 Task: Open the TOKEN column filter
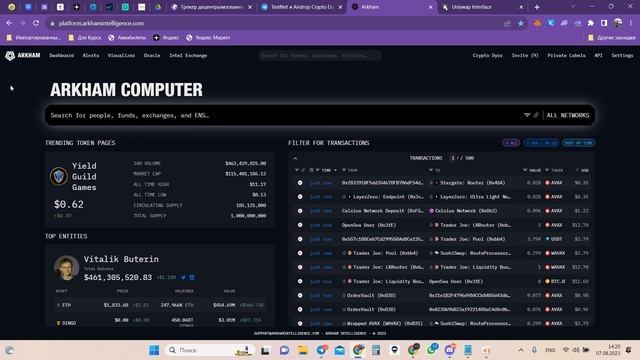[547, 170]
